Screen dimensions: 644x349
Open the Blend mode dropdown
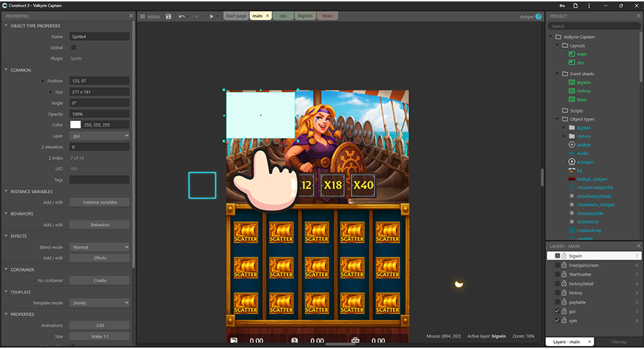click(x=99, y=247)
